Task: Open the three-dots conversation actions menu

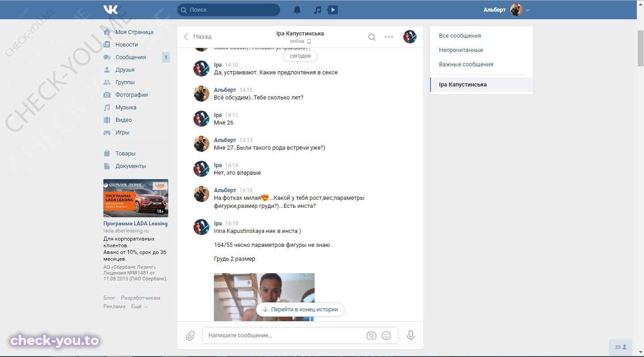Action: click(389, 37)
